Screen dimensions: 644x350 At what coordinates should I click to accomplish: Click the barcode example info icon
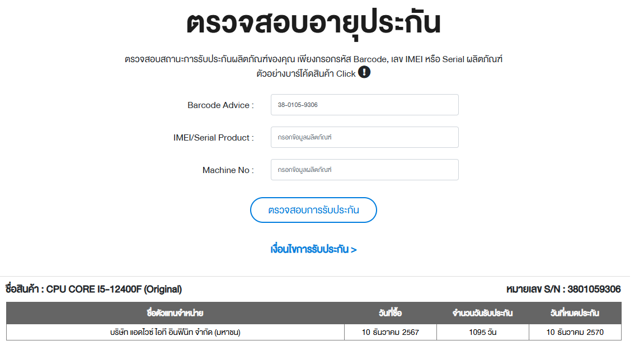tap(364, 72)
